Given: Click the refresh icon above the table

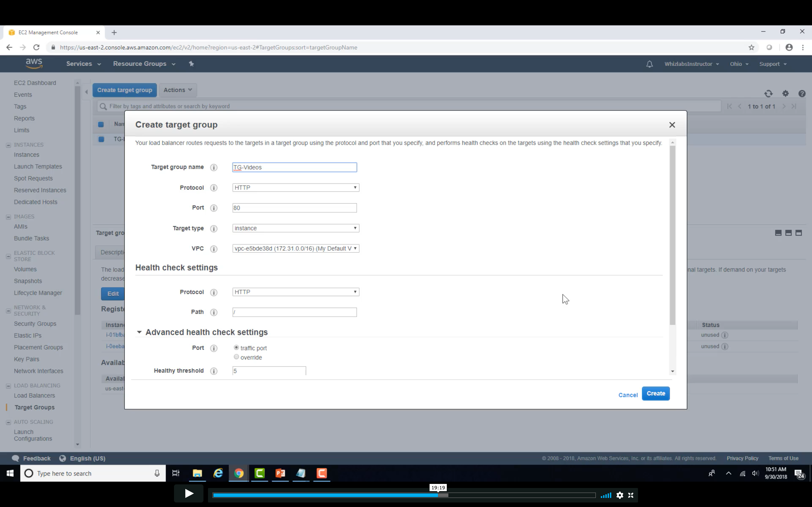Looking at the screenshot, I should (x=768, y=93).
